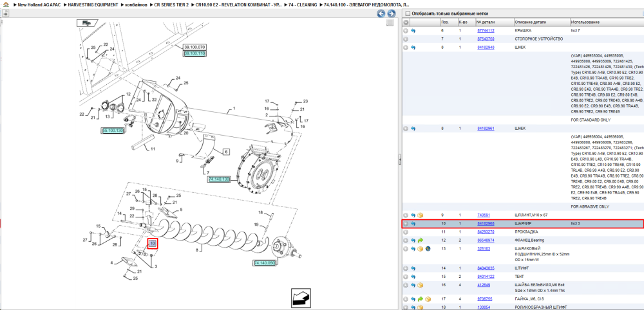Open CR SERIES TIER 2 breadcrumb
644x310 pixels.
coord(171,5)
